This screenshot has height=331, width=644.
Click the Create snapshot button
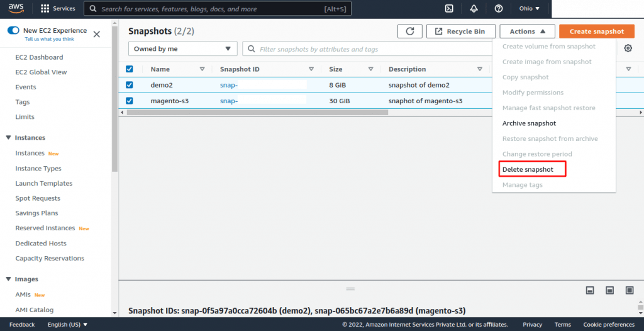(x=597, y=31)
